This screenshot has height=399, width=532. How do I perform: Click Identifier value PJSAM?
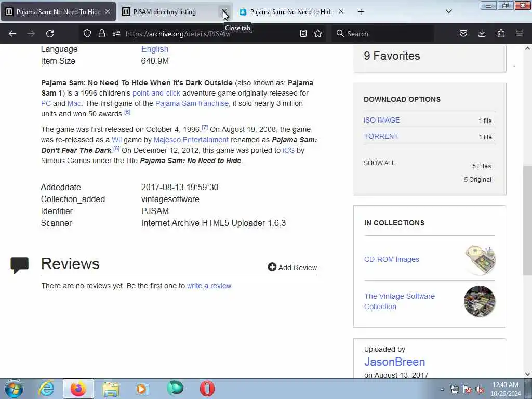[155, 211]
